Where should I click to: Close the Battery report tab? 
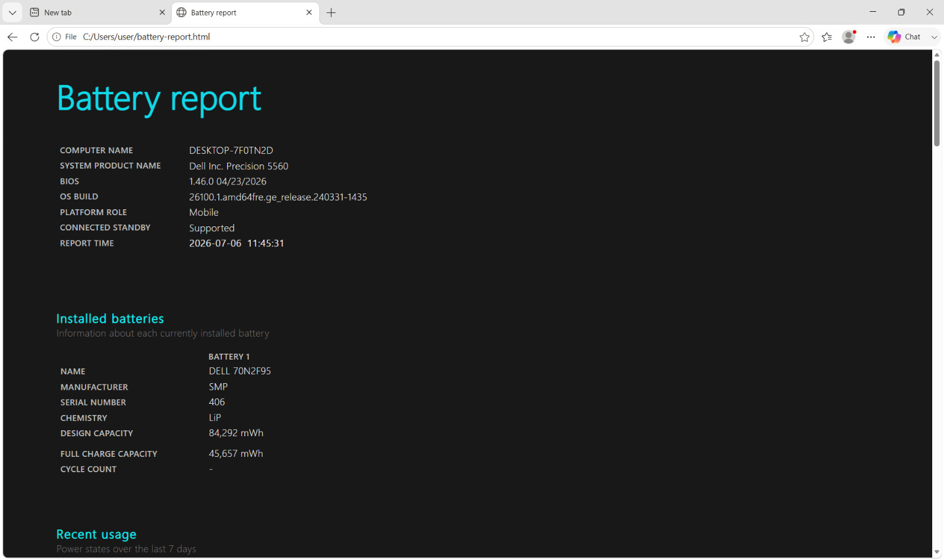309,12
